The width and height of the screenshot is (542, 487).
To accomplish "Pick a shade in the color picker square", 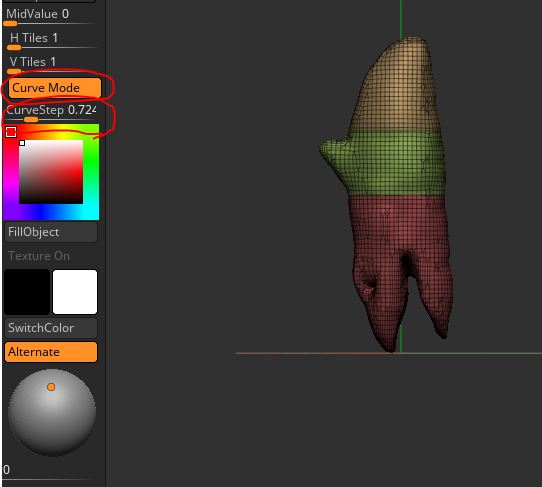I will coord(51,172).
